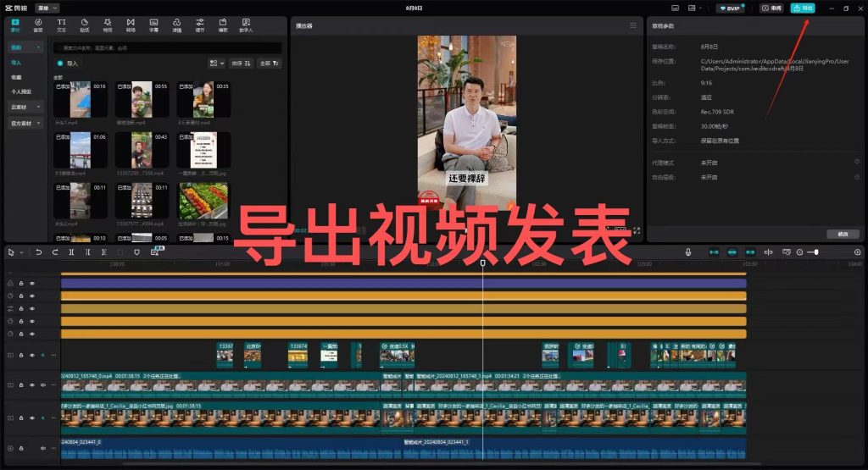The height and width of the screenshot is (470, 868).
Task: Open the media view-mode dropdown
Action: [216, 64]
